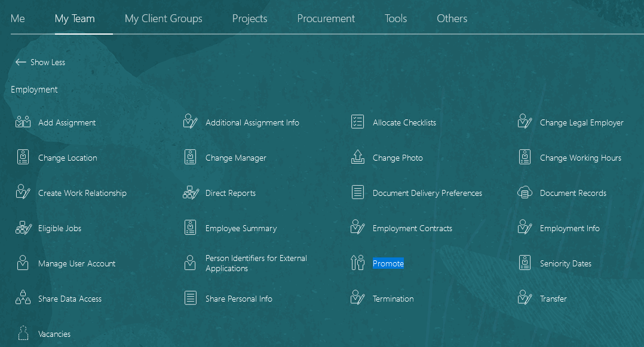The height and width of the screenshot is (347, 644).
Task: Open the Employee Summary link
Action: point(241,228)
